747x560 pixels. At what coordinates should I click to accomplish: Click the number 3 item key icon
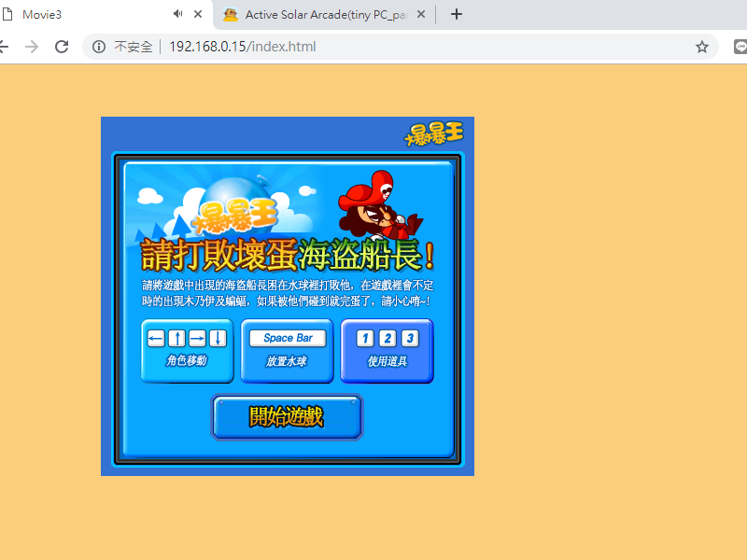410,338
